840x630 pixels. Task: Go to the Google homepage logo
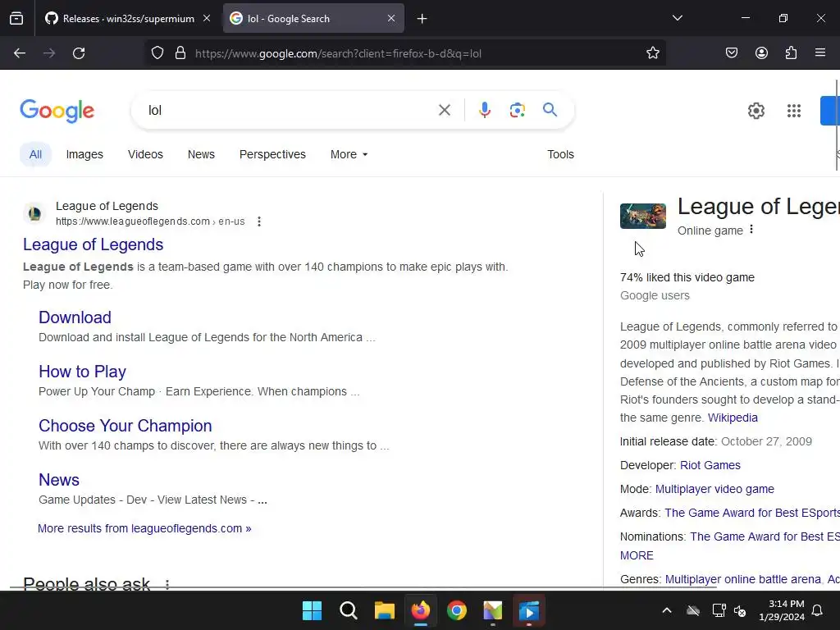(57, 111)
